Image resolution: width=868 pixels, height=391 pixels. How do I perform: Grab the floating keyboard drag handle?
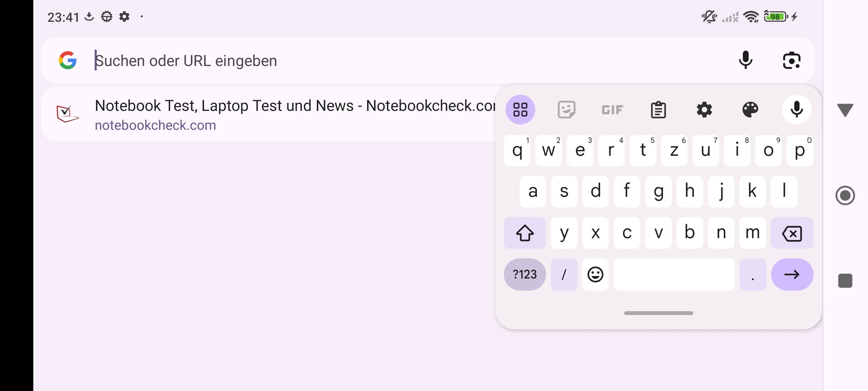(x=658, y=313)
